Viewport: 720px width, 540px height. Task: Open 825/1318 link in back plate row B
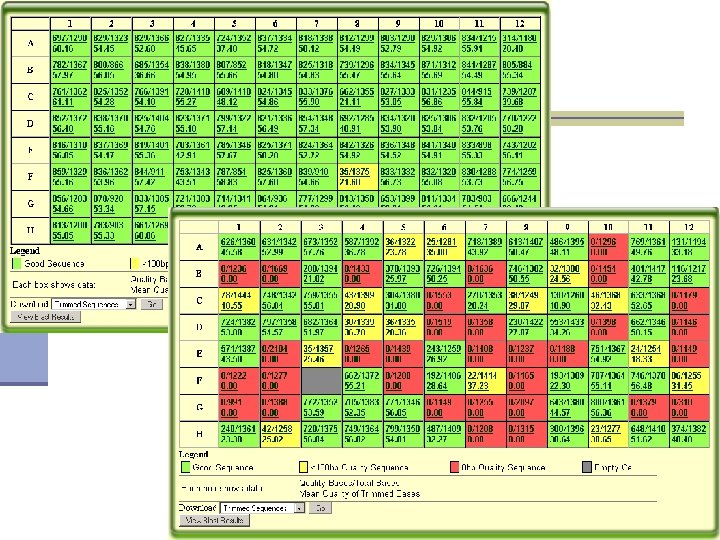point(316,65)
